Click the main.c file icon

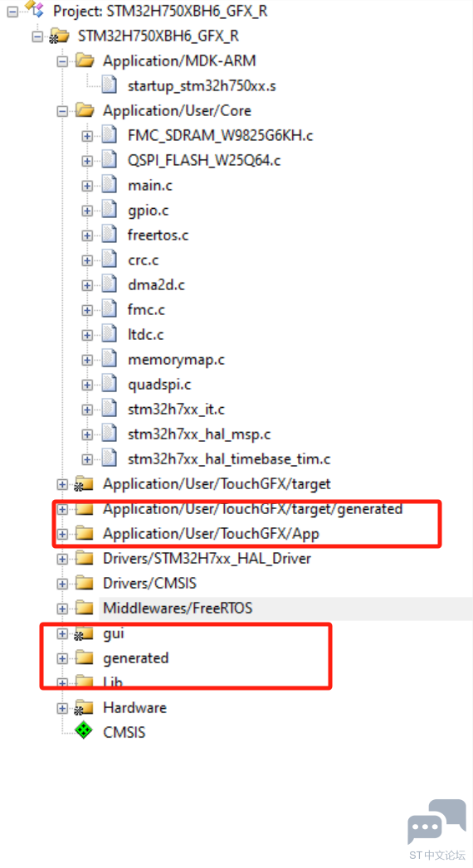(109, 185)
